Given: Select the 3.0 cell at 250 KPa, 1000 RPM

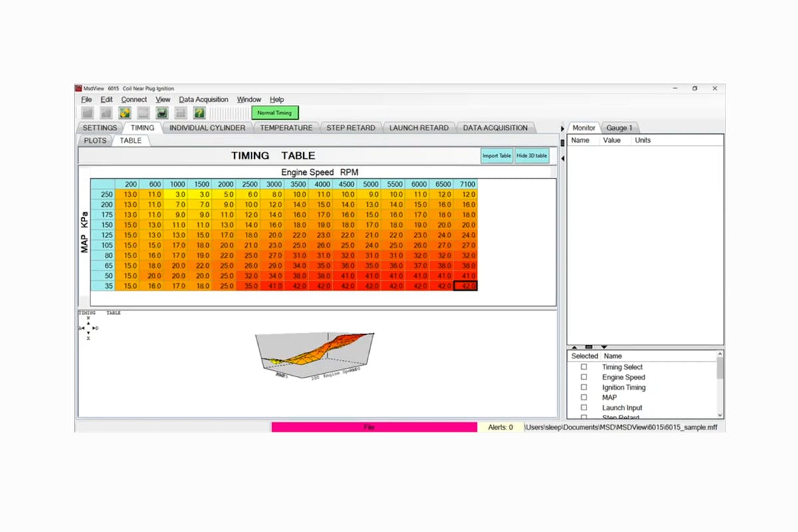Looking at the screenshot, I should (x=178, y=194).
